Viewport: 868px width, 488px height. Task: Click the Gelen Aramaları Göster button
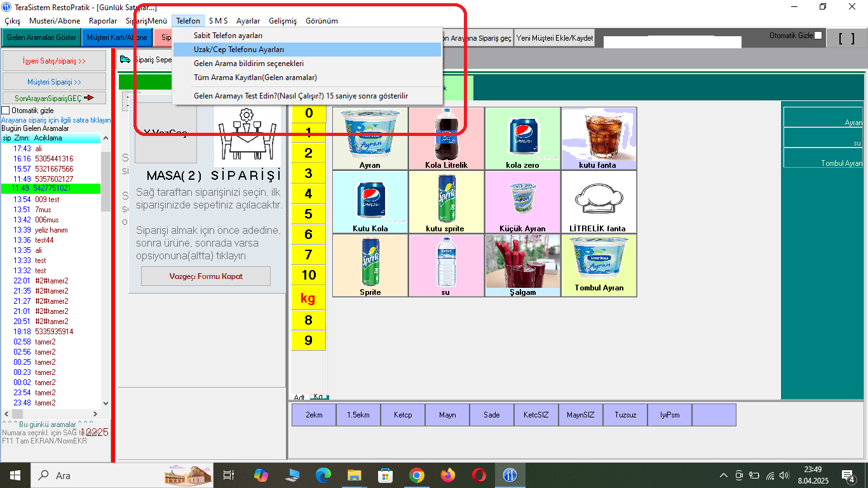41,37
